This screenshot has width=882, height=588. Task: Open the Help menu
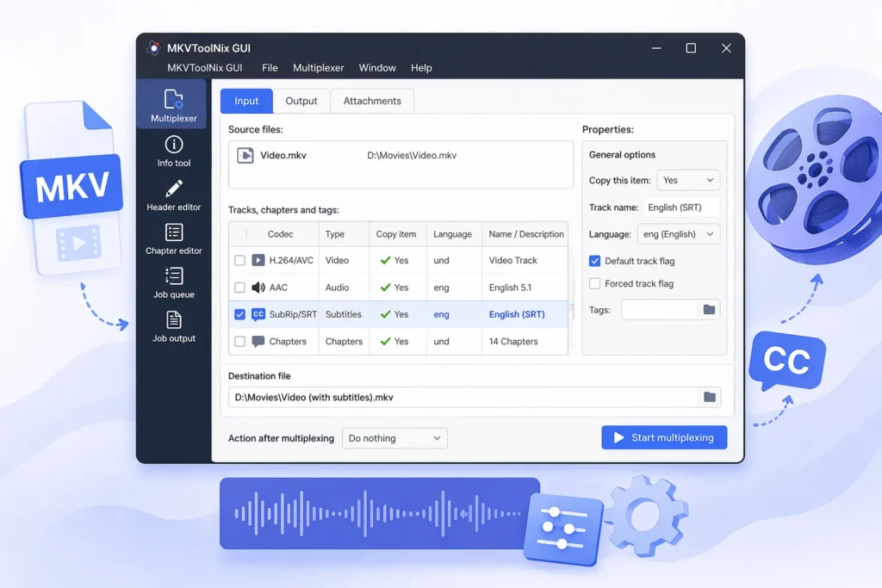point(421,68)
